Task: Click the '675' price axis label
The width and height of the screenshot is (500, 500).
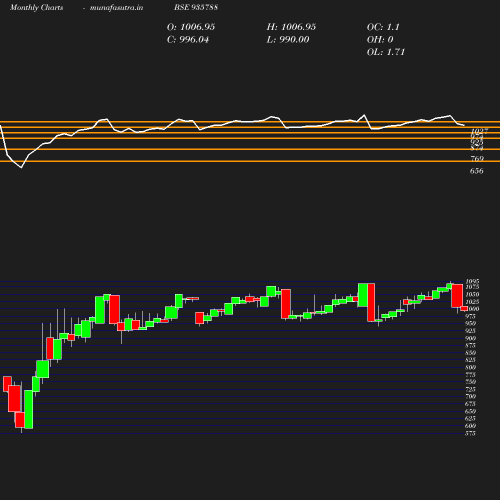Action: coord(470,404)
